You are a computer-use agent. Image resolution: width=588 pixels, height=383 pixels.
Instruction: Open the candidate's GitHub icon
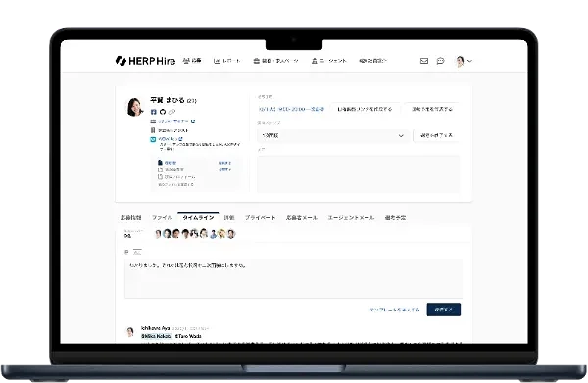click(x=163, y=112)
